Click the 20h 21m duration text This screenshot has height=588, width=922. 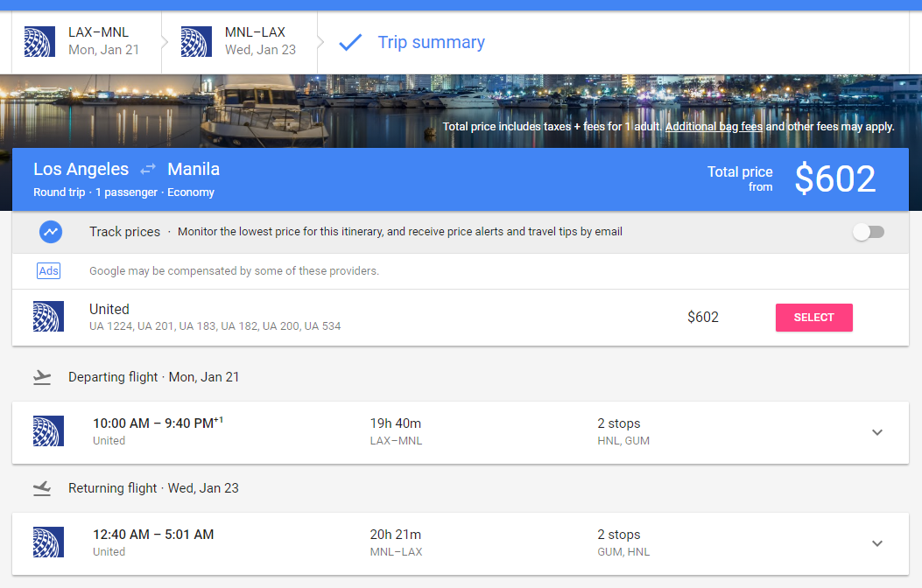(x=395, y=535)
